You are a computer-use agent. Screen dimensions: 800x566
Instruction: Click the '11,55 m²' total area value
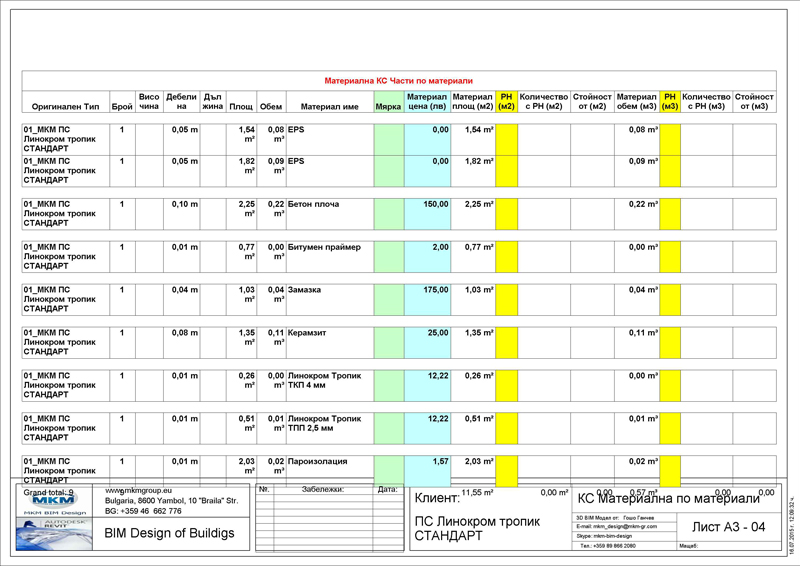477,493
